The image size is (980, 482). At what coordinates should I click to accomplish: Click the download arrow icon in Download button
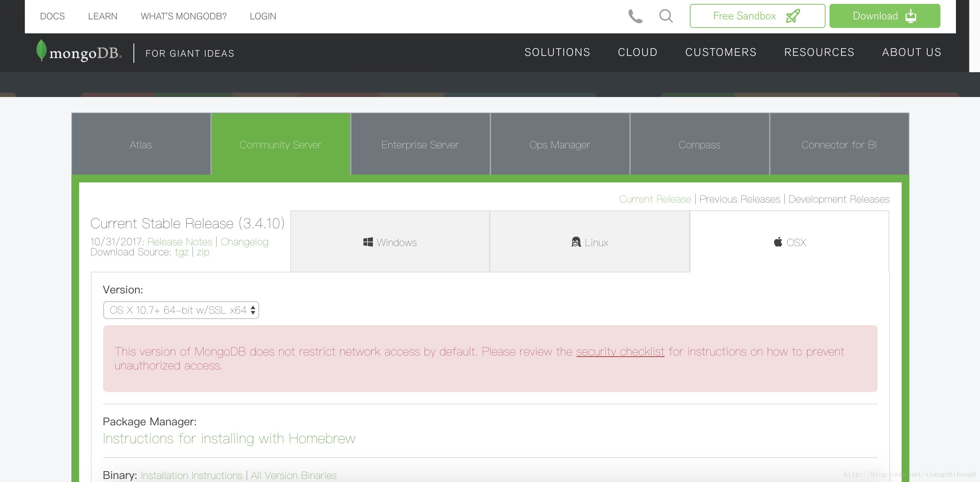[x=911, y=16]
